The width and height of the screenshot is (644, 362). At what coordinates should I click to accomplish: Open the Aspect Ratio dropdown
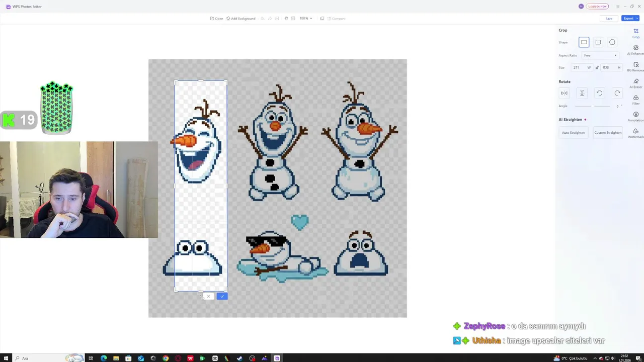pyautogui.click(x=600, y=55)
